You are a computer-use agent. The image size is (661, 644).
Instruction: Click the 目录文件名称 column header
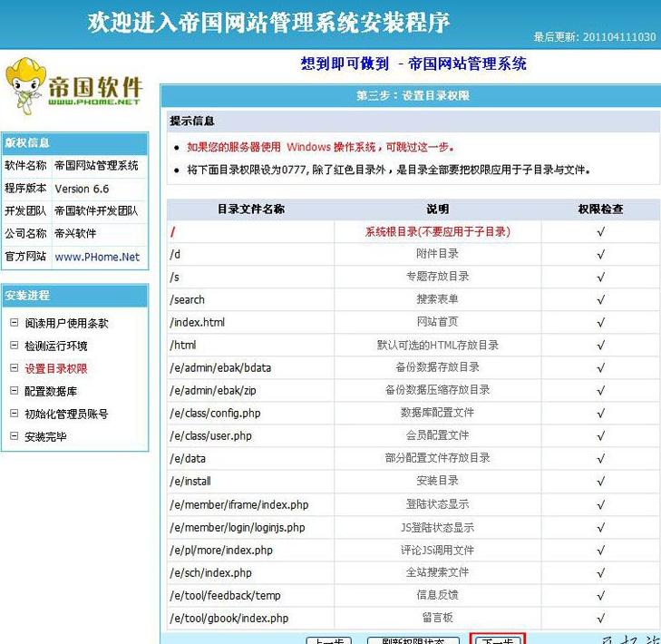(x=251, y=210)
